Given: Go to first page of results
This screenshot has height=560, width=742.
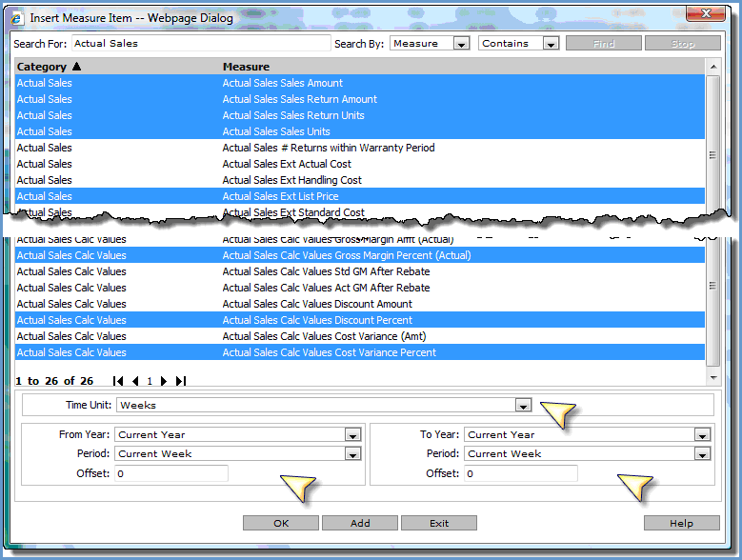Looking at the screenshot, I should [118, 381].
